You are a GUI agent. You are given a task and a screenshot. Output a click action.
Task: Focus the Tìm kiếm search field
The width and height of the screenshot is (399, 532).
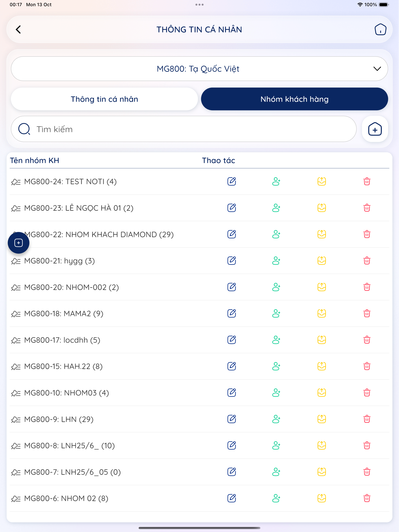pyautogui.click(x=184, y=129)
